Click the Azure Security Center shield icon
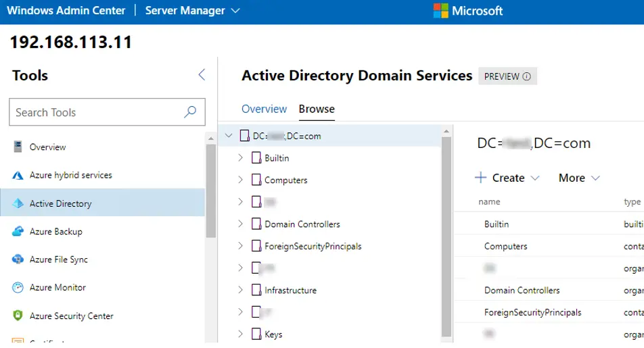Image resolution: width=644 pixels, height=348 pixels. coord(18,316)
